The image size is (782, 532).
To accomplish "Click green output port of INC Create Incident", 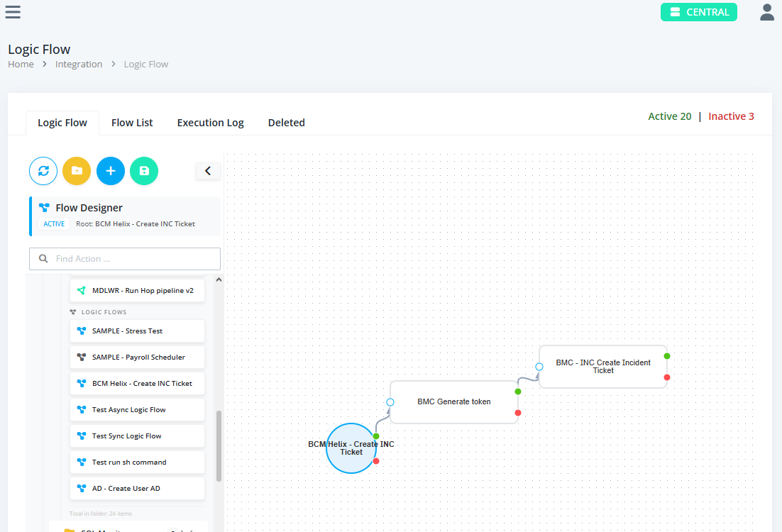I will click(x=667, y=356).
